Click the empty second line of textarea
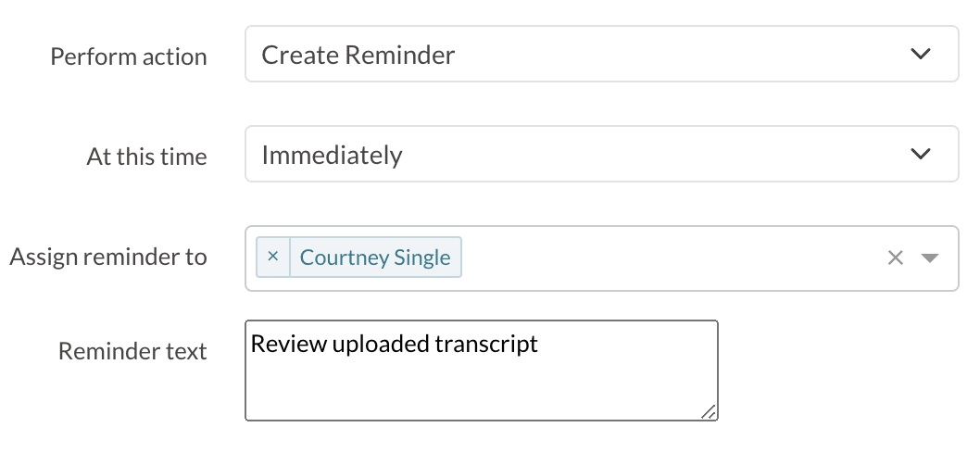Image resolution: width=980 pixels, height=465 pixels. click(x=481, y=371)
